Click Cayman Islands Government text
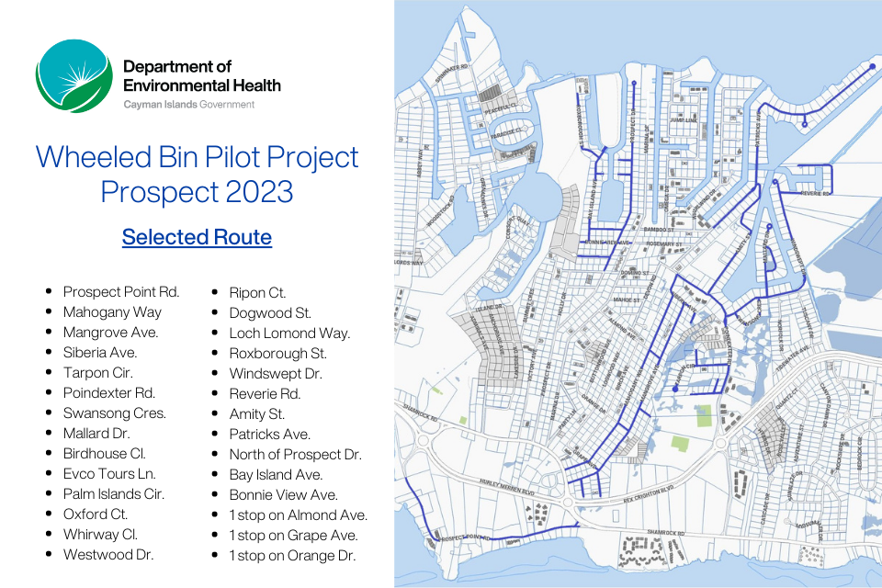The width and height of the screenshot is (882, 588). pos(189,105)
